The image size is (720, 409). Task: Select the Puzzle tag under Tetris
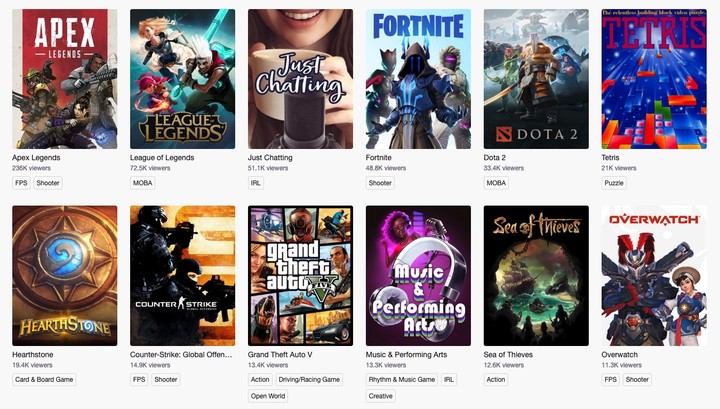click(x=614, y=183)
